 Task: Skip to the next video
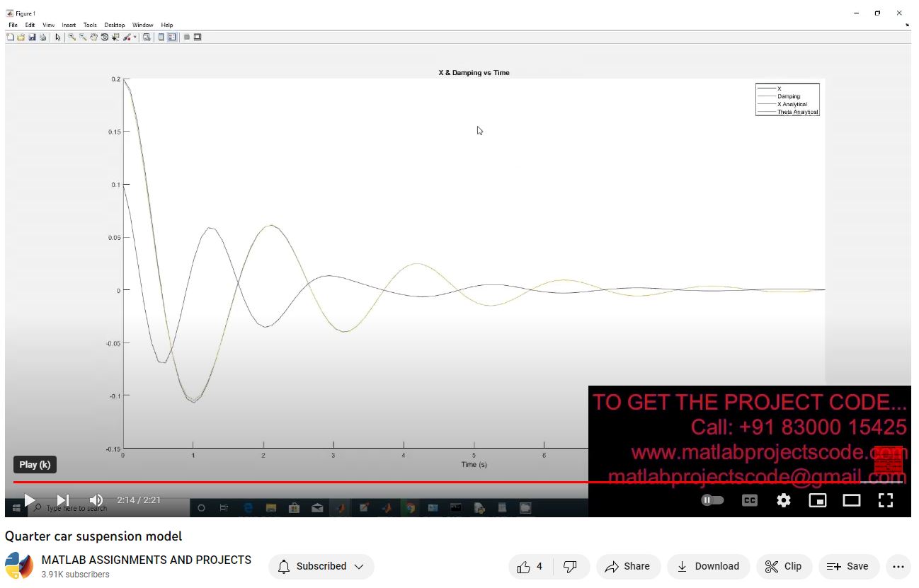[62, 500]
